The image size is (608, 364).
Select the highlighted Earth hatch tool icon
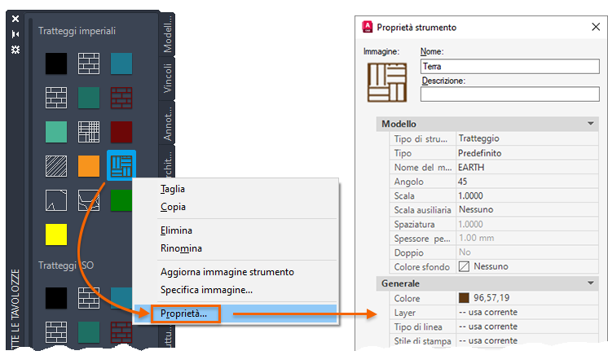click(x=121, y=165)
